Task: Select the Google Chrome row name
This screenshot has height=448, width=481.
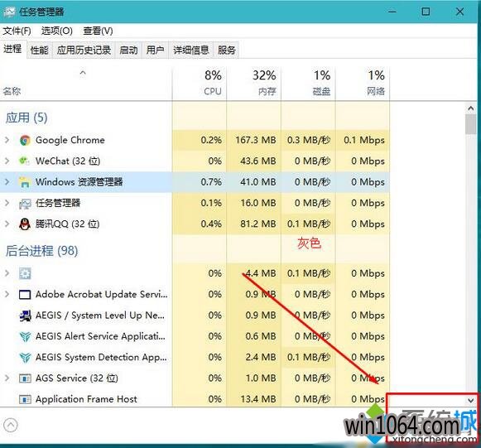Action: click(70, 140)
